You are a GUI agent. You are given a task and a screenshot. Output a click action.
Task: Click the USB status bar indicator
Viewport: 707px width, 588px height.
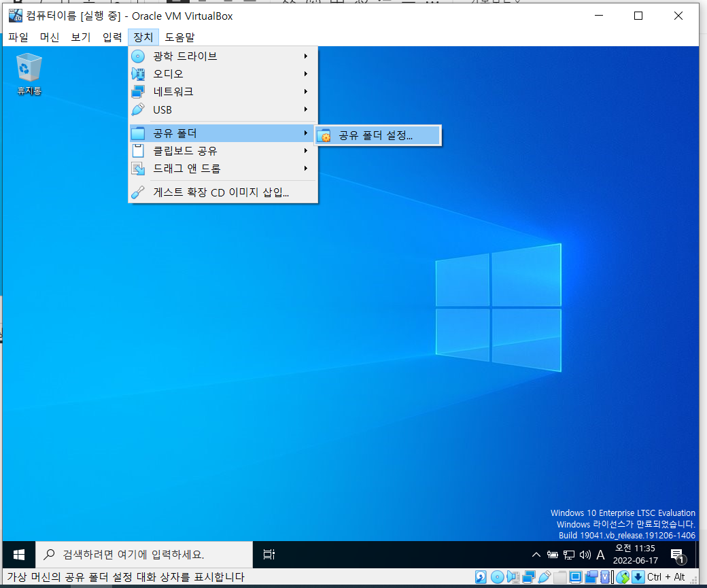pyautogui.click(x=545, y=577)
